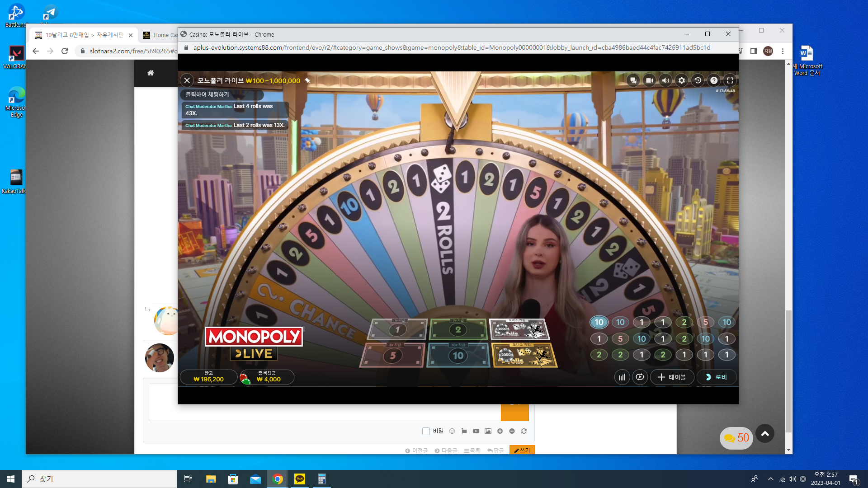
Task: Close the '10날리고 8만재입' browser tab
Action: 131,35
